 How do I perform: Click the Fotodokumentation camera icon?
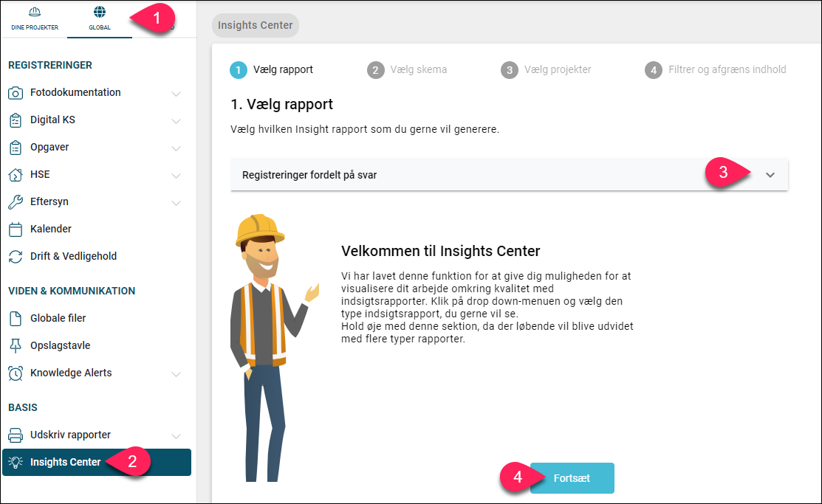click(16, 93)
